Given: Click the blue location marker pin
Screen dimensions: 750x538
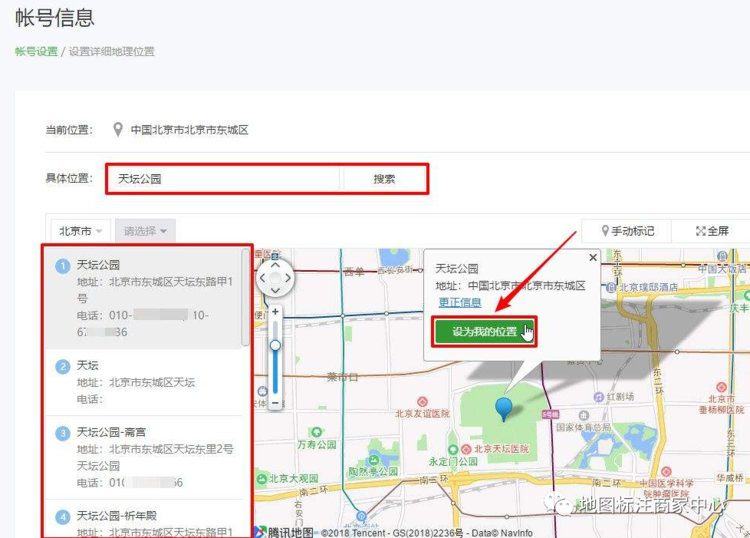Looking at the screenshot, I should 504,407.
